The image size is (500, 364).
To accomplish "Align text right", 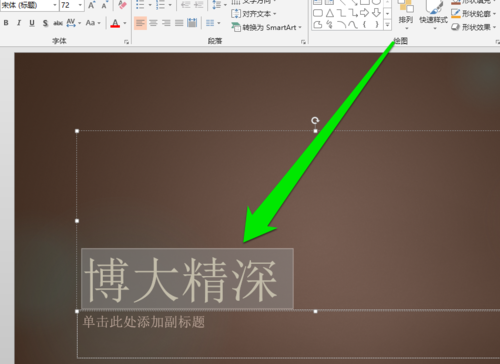I will [166, 23].
